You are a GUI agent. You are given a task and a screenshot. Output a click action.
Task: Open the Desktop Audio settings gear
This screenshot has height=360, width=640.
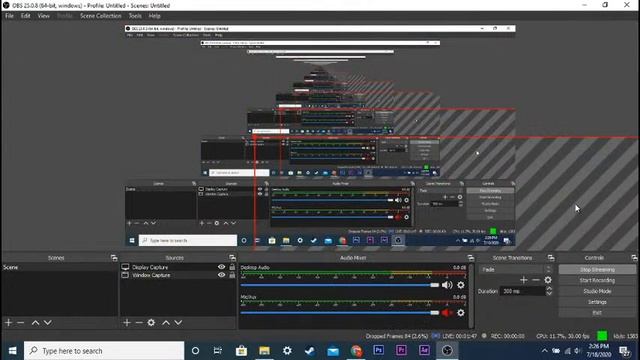point(461,285)
